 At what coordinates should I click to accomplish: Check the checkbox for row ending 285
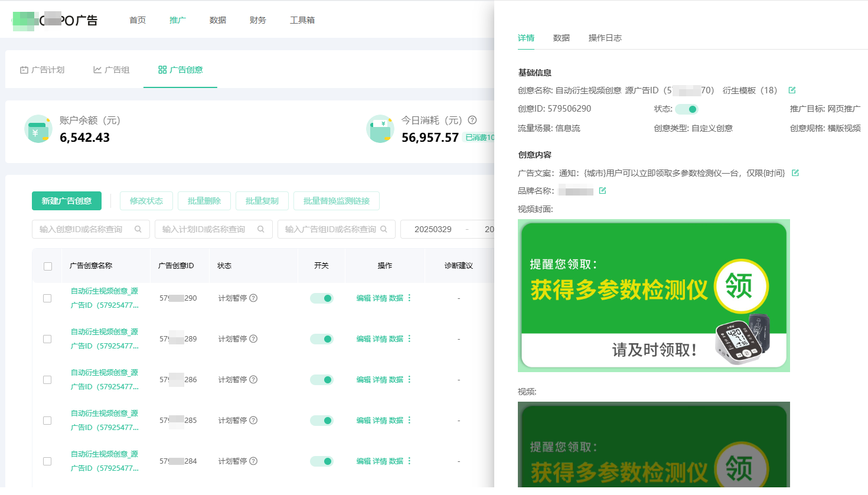pyautogui.click(x=47, y=421)
